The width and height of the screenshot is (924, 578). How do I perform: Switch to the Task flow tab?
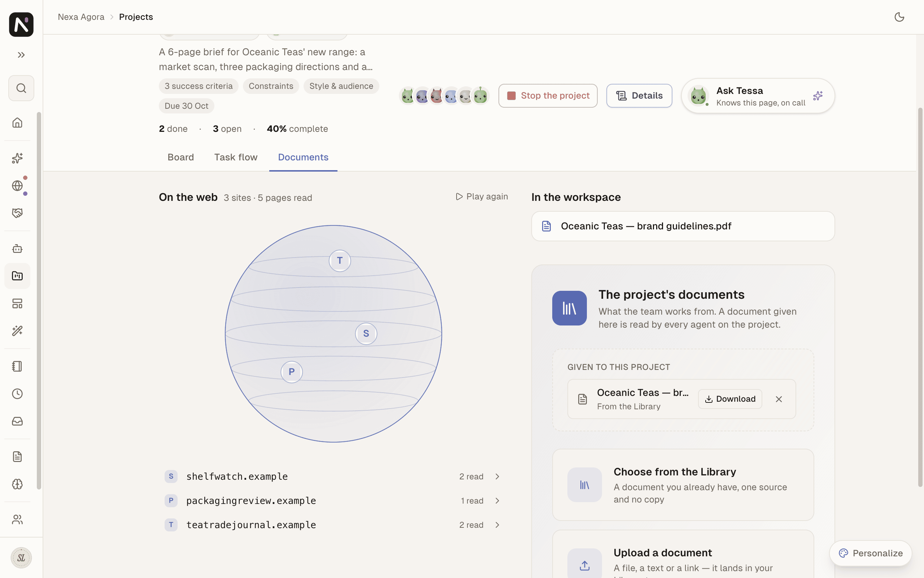click(236, 157)
